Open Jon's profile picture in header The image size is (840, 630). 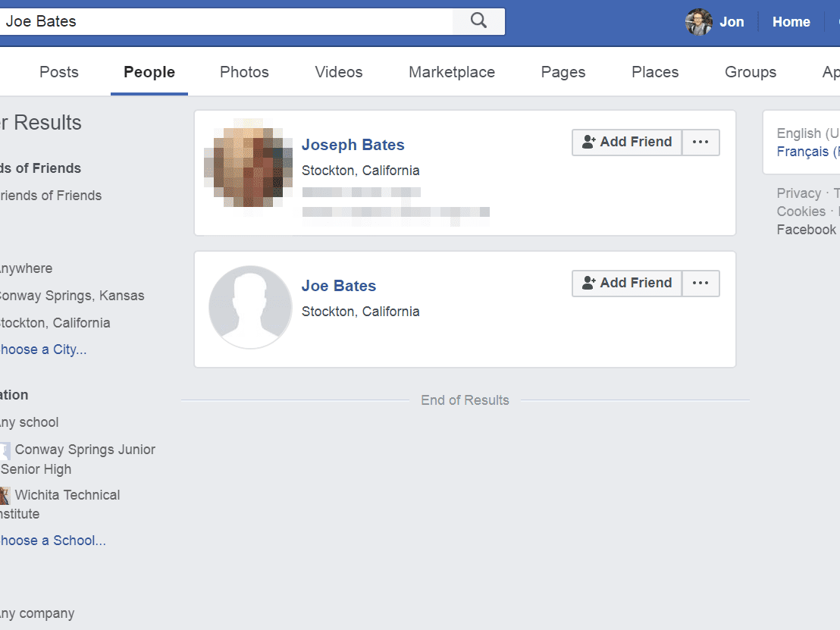pos(698,22)
